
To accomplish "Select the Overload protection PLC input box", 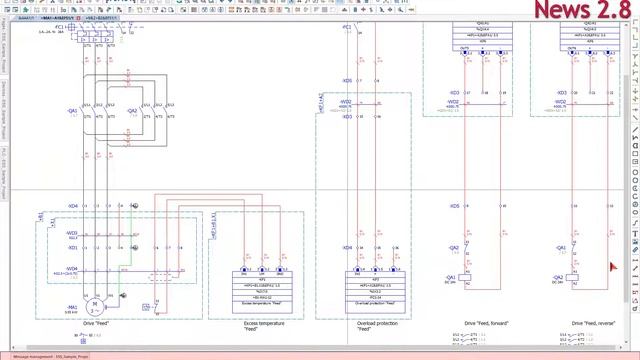I will point(375,292).
